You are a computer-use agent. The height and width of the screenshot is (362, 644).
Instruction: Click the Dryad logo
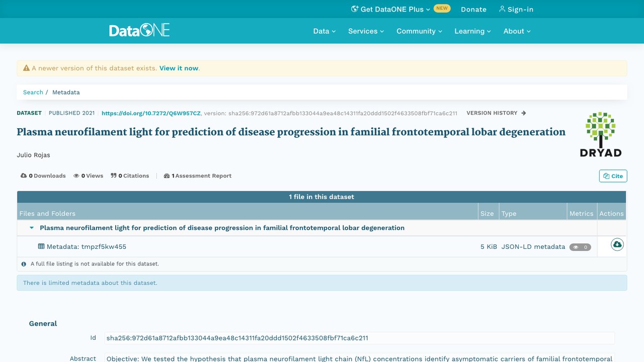[x=601, y=134]
